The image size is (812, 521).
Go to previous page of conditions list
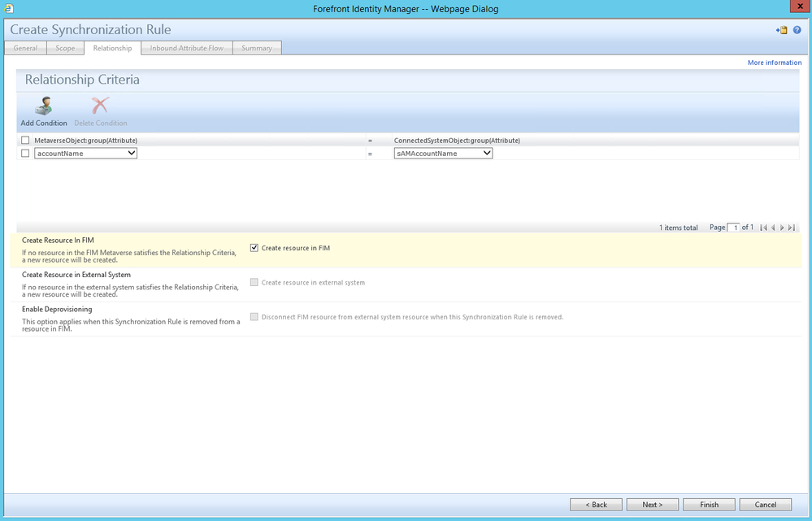(x=773, y=228)
